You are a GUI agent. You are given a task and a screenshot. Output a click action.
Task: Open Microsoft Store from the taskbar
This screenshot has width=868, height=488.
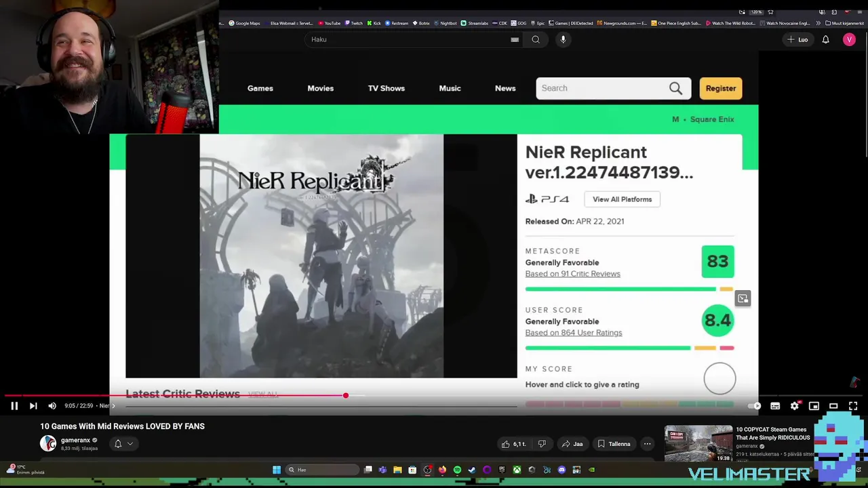click(412, 470)
